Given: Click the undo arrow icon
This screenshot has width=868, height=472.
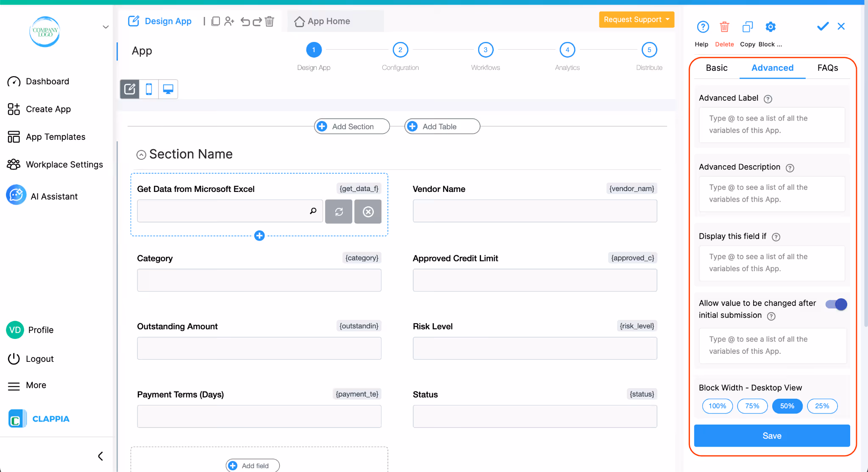Looking at the screenshot, I should (245, 21).
